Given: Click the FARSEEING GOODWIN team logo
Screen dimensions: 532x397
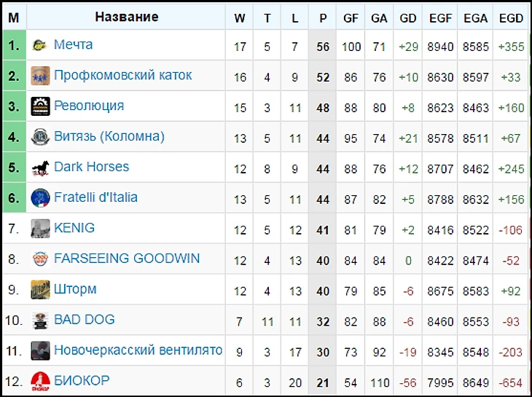Looking at the screenshot, I should 40,259.
